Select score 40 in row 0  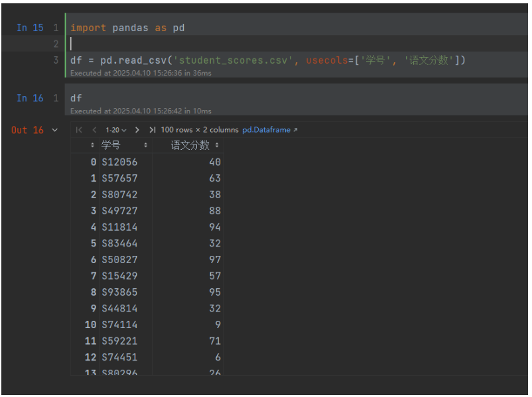pyautogui.click(x=215, y=162)
